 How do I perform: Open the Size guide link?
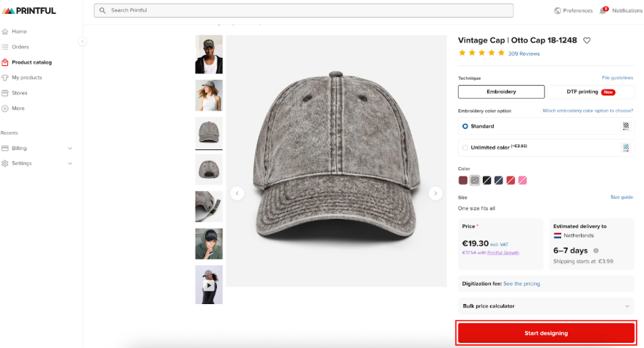point(621,197)
